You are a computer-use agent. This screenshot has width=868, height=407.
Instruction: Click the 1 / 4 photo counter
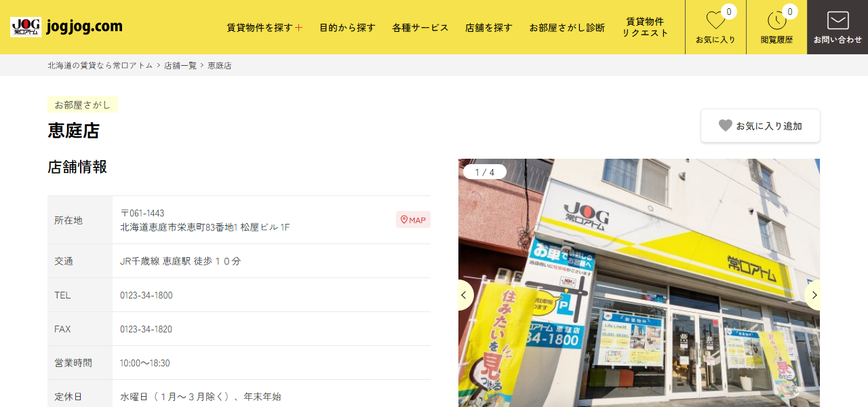tap(485, 172)
